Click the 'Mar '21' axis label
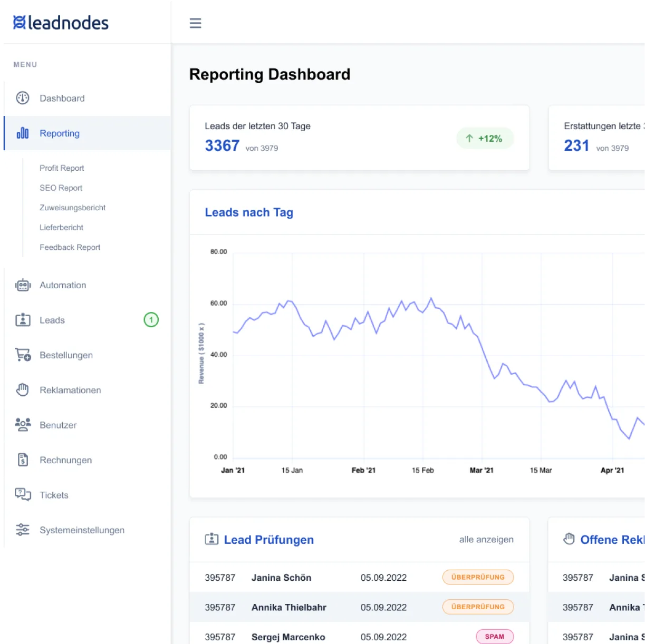This screenshot has height=644, width=645. tap(482, 470)
